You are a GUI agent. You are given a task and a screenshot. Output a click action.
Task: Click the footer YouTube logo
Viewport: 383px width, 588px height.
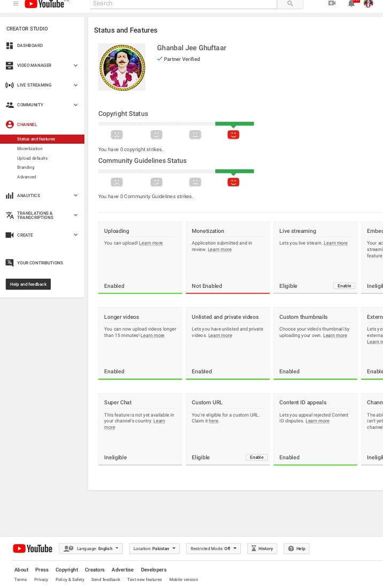(x=33, y=548)
